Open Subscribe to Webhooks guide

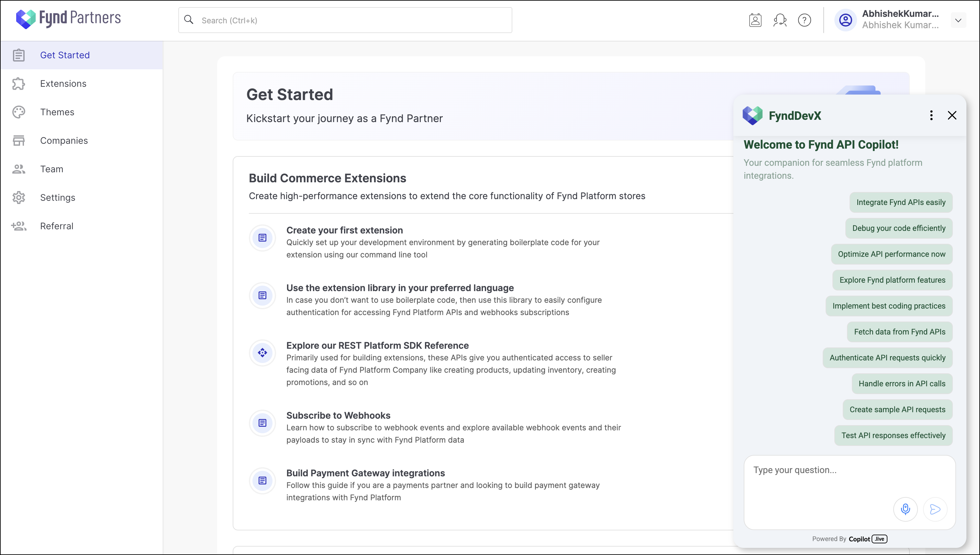click(338, 415)
